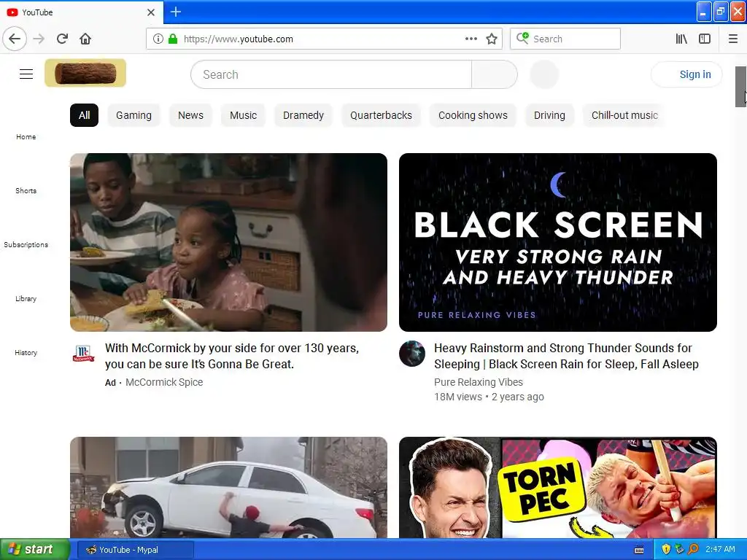
Task: Go to Home in sidebar
Action: (26, 136)
